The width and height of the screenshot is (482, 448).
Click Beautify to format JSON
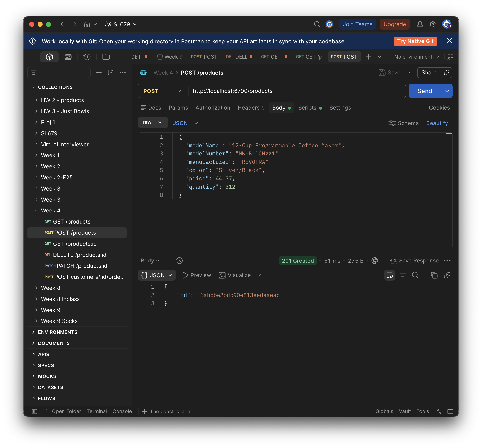pyautogui.click(x=437, y=123)
